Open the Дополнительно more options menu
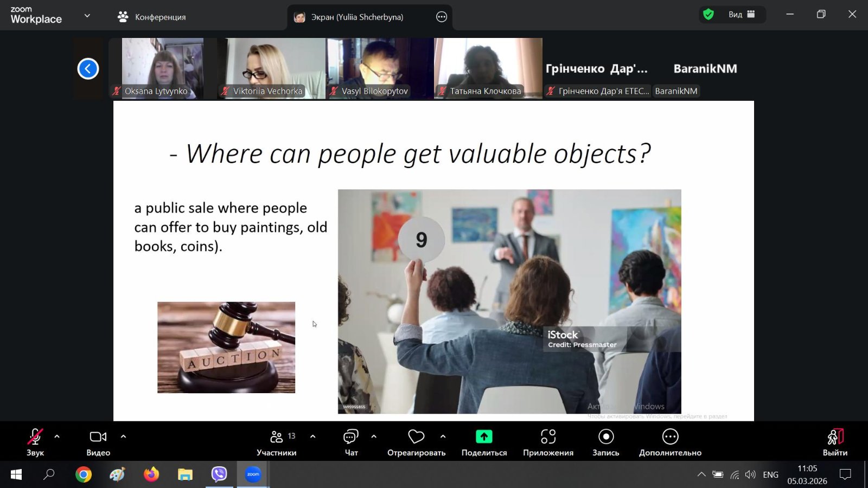The width and height of the screenshot is (868, 488). coord(670,442)
